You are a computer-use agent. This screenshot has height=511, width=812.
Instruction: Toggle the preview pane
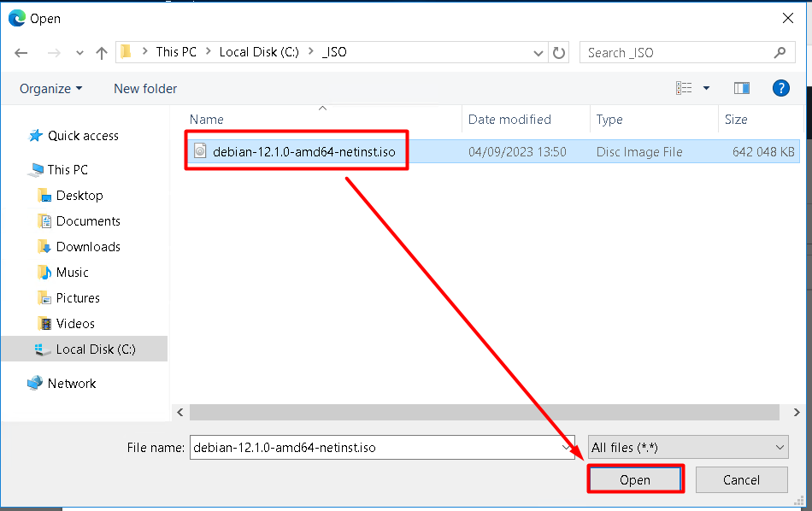click(x=742, y=88)
